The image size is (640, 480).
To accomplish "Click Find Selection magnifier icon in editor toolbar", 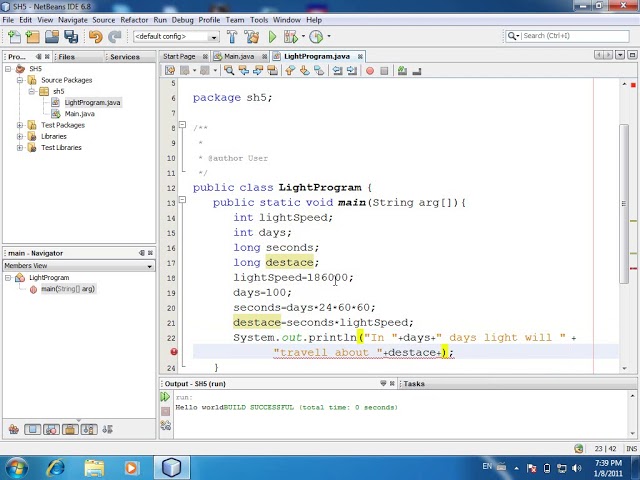I will click(x=229, y=71).
